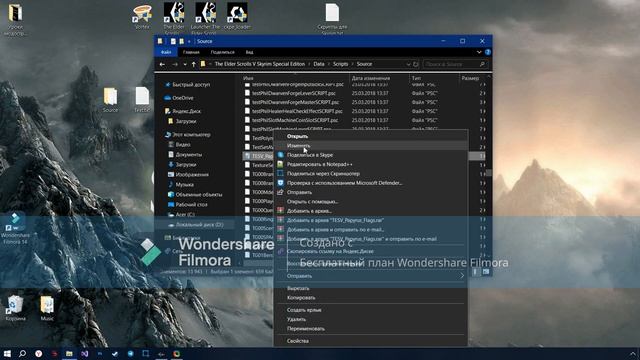Open Yandex Browser from the taskbar
Viewport: 640px width, 360px height.
(38, 353)
